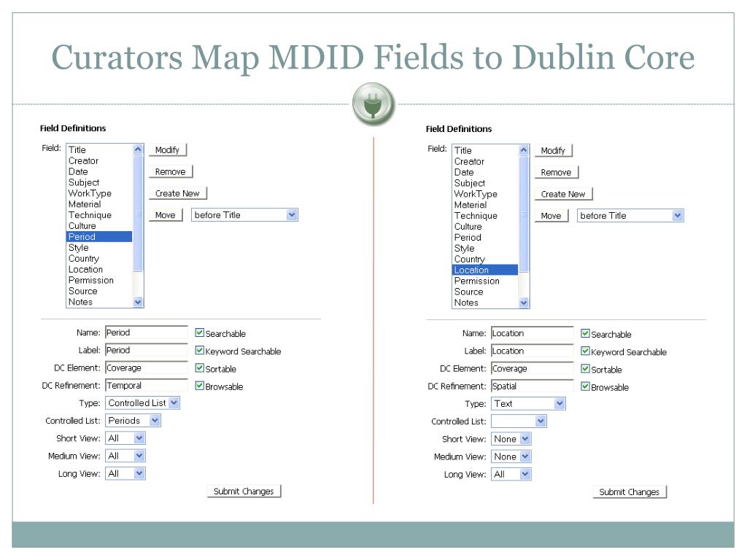Viewport: 747px width, 560px height.
Task: Select Subject in left Field list
Action: click(x=99, y=182)
